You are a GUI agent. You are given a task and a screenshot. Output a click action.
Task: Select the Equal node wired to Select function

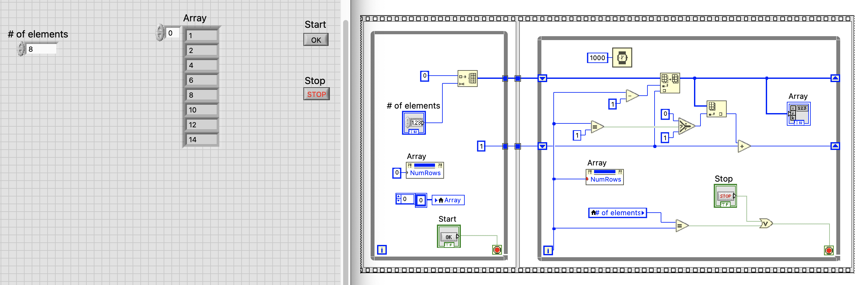pos(597,127)
